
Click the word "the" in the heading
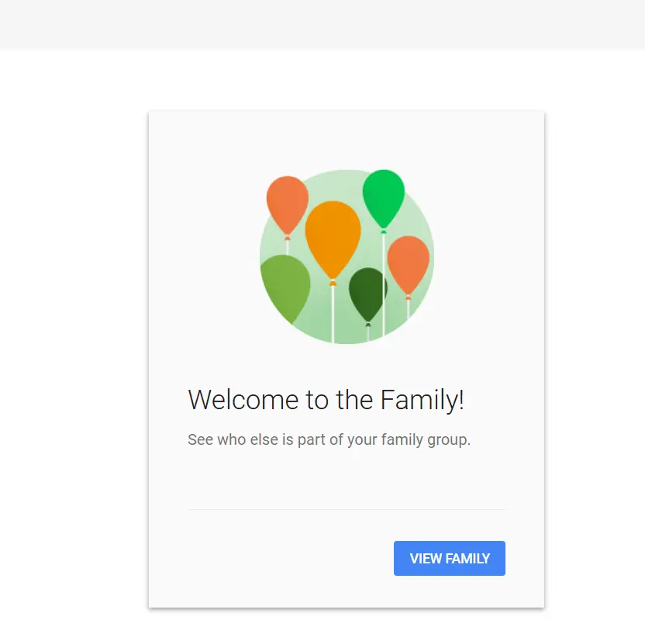click(354, 399)
